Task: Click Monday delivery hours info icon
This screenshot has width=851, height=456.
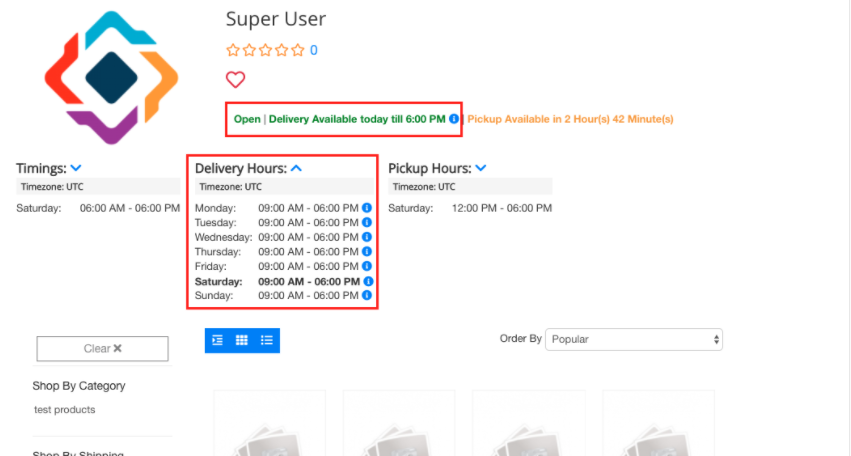Action: (367, 208)
